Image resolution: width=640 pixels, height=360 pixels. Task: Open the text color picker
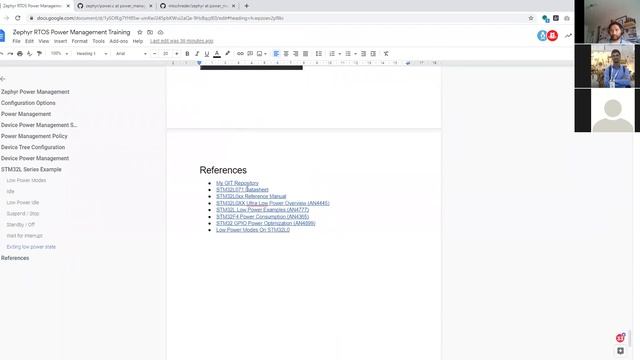217,53
